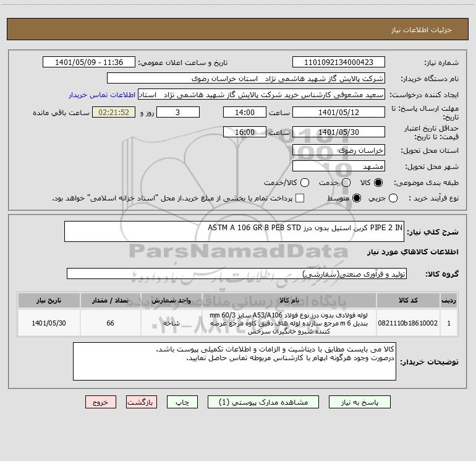
Task: Click the goods group field تولید و فرآوری صنعتی
Action: tap(237, 274)
